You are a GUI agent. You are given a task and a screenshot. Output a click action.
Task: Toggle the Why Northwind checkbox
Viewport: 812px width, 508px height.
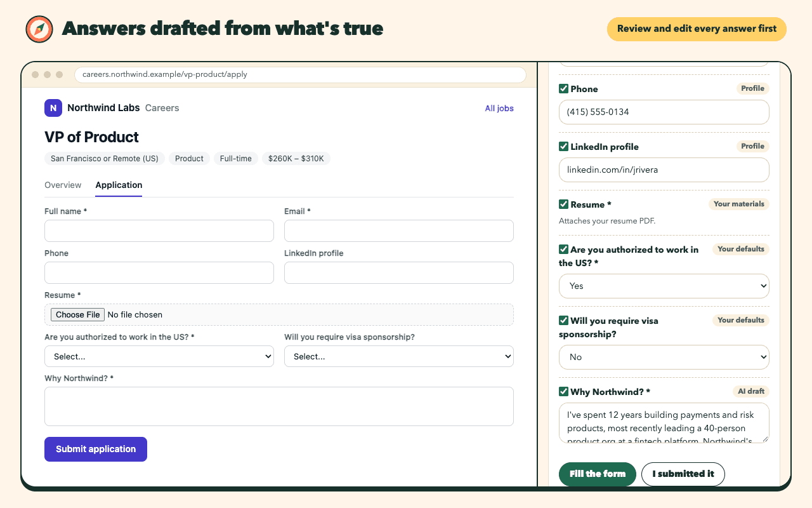click(563, 392)
